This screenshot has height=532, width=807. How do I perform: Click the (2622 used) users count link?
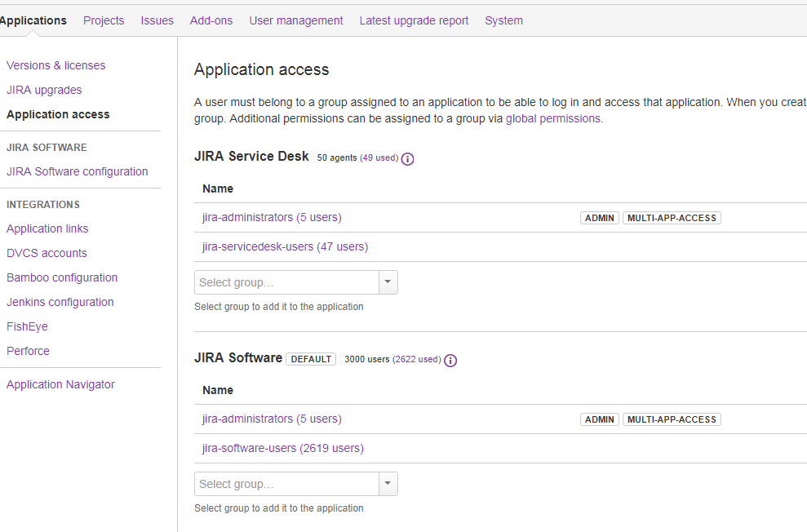coord(417,359)
